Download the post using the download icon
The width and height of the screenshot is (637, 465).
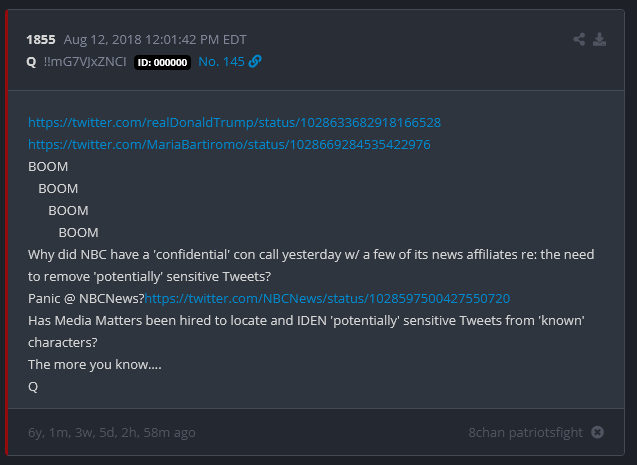coord(599,40)
